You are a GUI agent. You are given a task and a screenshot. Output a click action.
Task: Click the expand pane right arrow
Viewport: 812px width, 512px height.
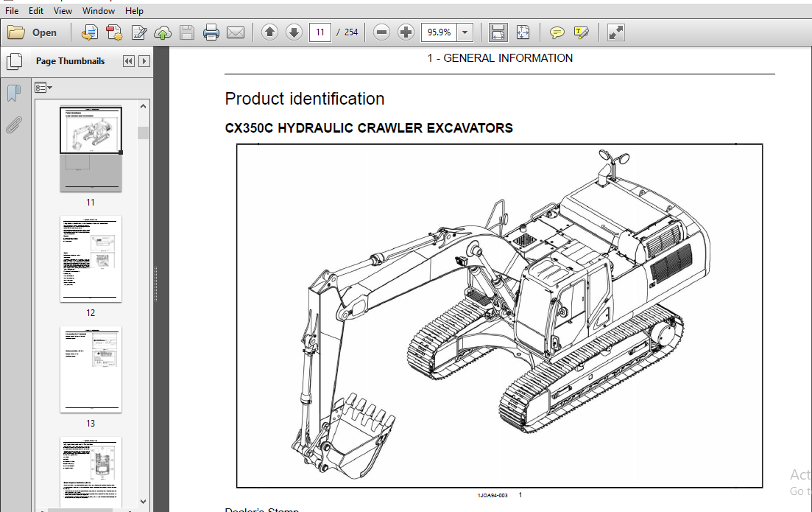(144, 61)
